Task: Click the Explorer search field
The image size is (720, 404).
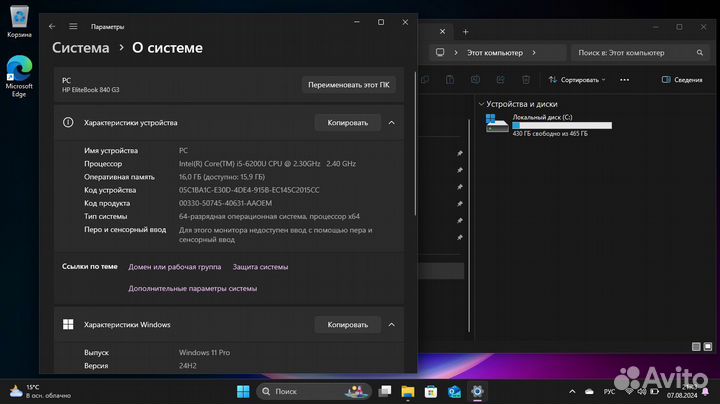Action: point(639,53)
